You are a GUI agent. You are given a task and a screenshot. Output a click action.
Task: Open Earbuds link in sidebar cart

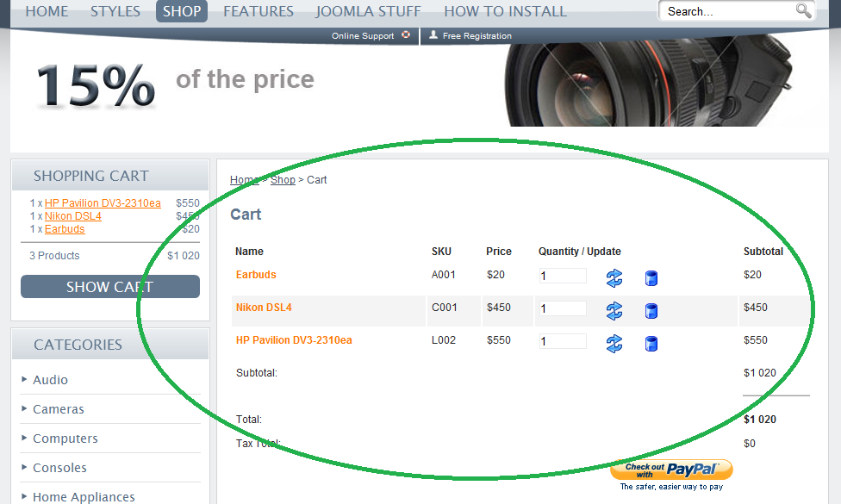click(65, 229)
